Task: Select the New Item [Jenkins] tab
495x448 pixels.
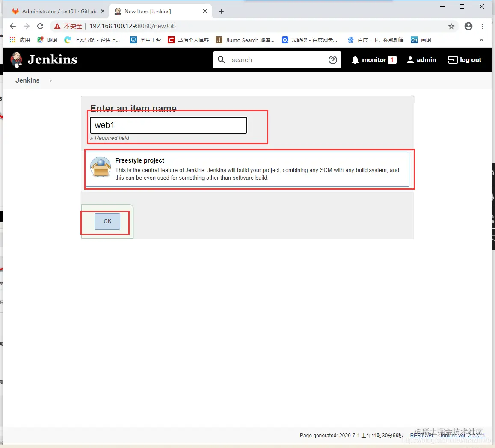Action: click(x=160, y=12)
